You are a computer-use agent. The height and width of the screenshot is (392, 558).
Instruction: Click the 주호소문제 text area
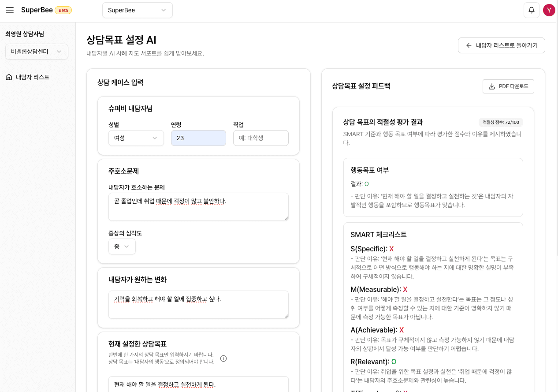pos(198,206)
